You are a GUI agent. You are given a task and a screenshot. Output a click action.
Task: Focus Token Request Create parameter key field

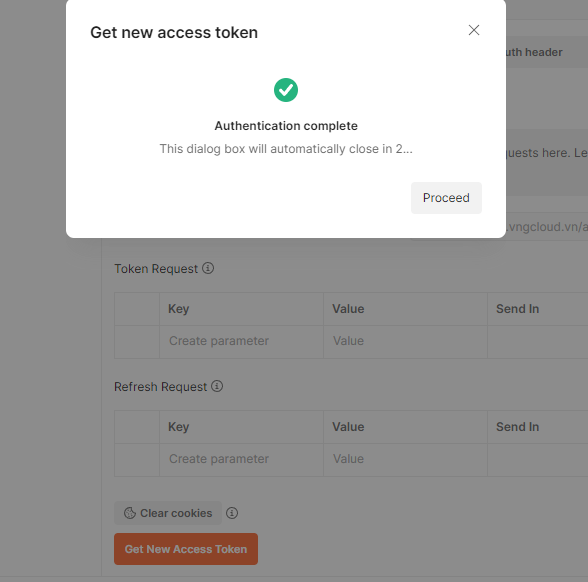pyautogui.click(x=242, y=341)
